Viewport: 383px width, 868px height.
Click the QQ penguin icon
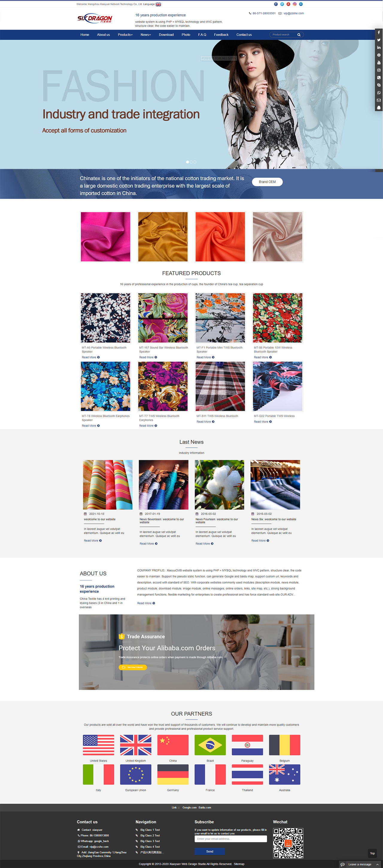click(379, 107)
